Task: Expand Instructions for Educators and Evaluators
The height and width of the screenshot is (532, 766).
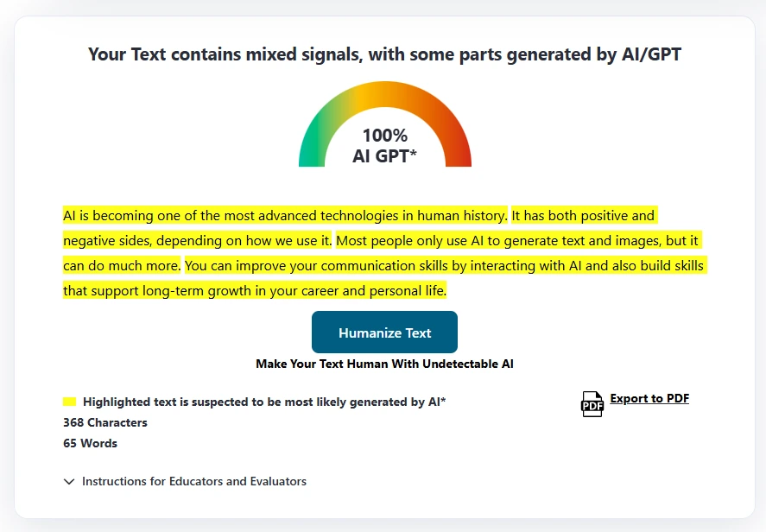Action: 193,481
